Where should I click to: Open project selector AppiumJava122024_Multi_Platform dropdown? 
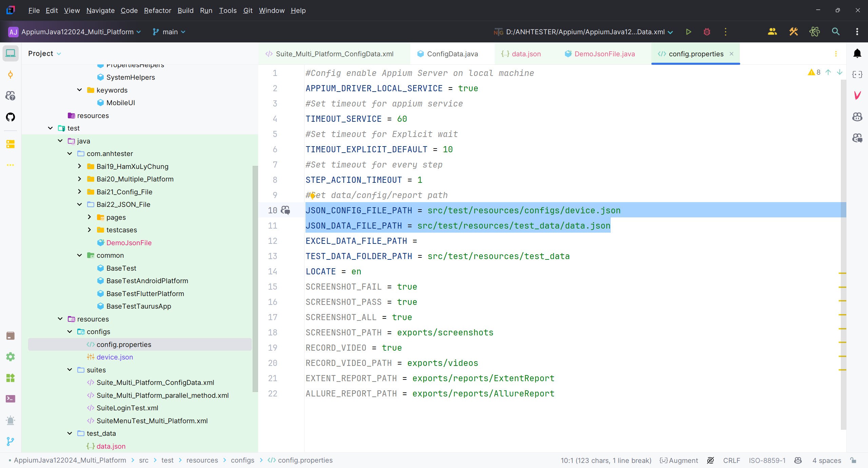pos(75,32)
